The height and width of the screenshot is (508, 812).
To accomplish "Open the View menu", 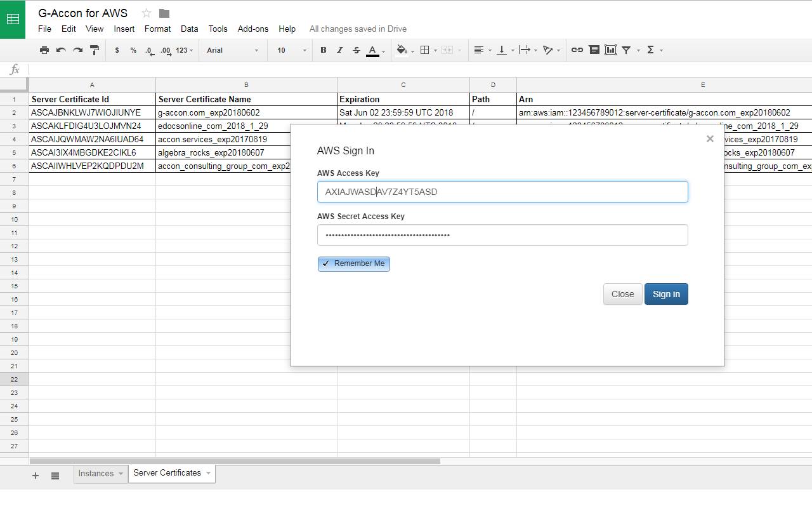I will point(95,29).
